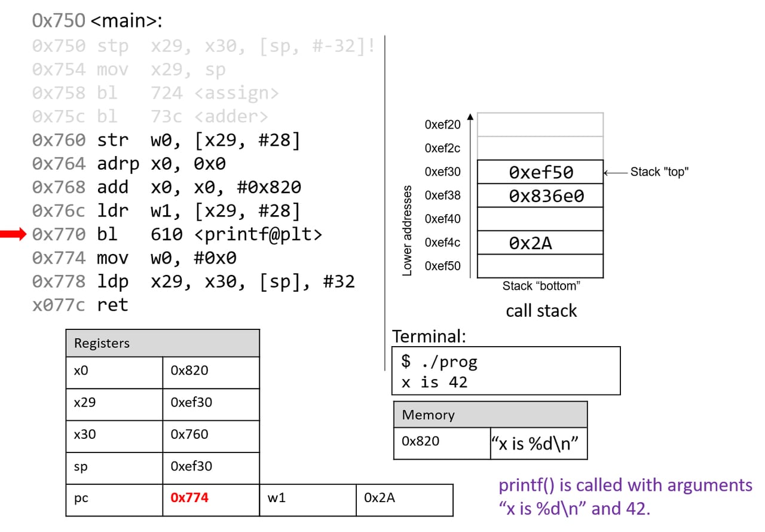Click the Registers table header

click(x=163, y=344)
